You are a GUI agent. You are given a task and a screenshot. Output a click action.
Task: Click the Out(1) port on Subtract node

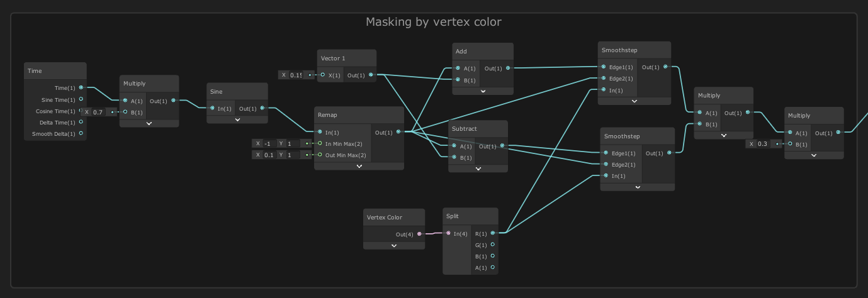click(x=502, y=146)
